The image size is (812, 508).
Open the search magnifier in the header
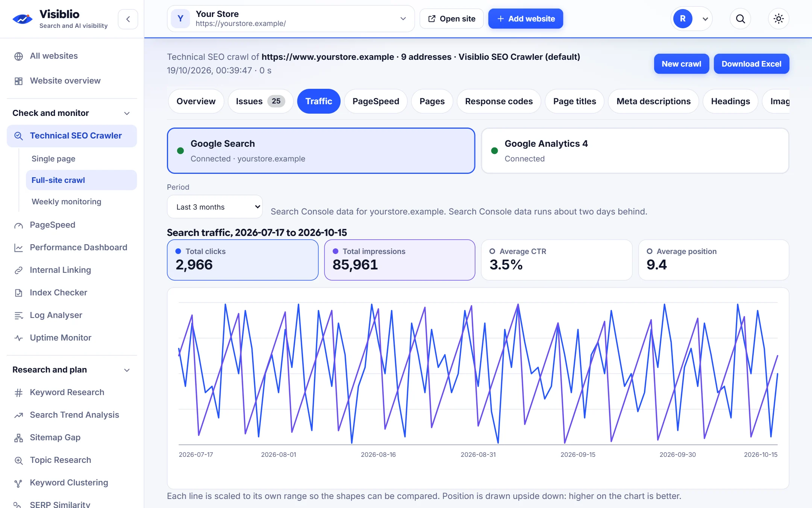(740, 19)
